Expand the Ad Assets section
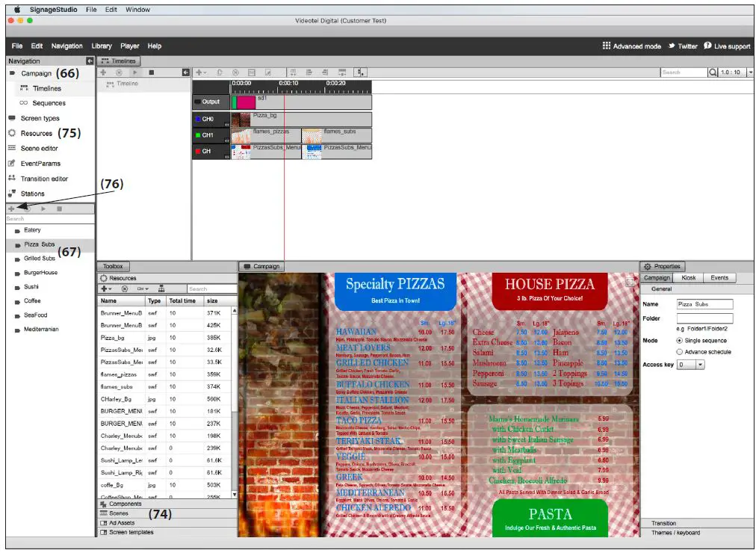 [167, 523]
